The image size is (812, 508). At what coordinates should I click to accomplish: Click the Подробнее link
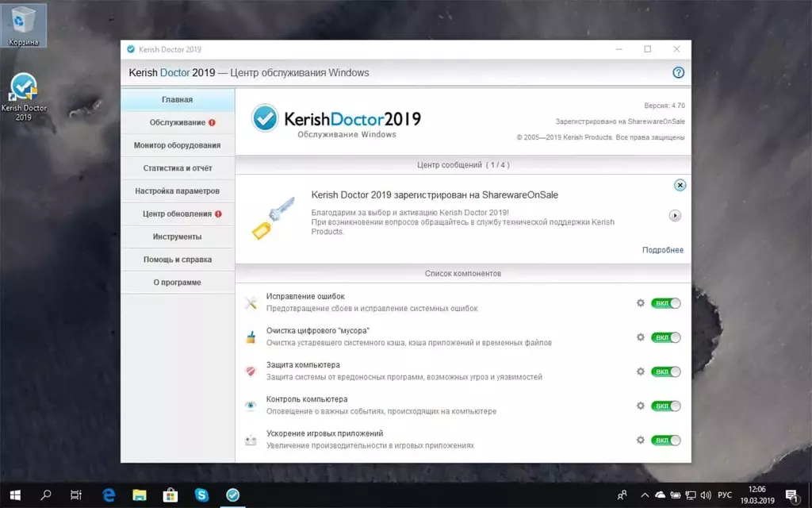[x=663, y=250]
